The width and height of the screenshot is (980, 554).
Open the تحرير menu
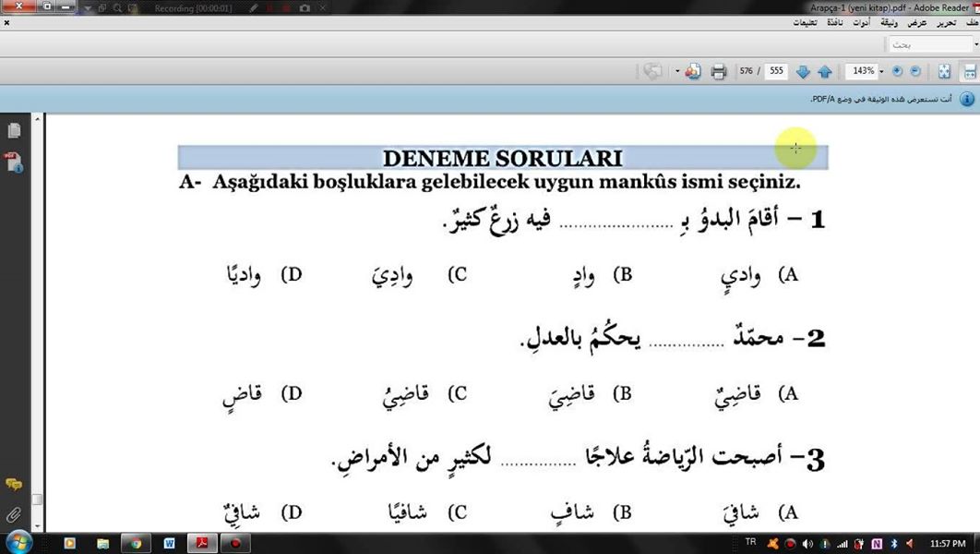(946, 22)
